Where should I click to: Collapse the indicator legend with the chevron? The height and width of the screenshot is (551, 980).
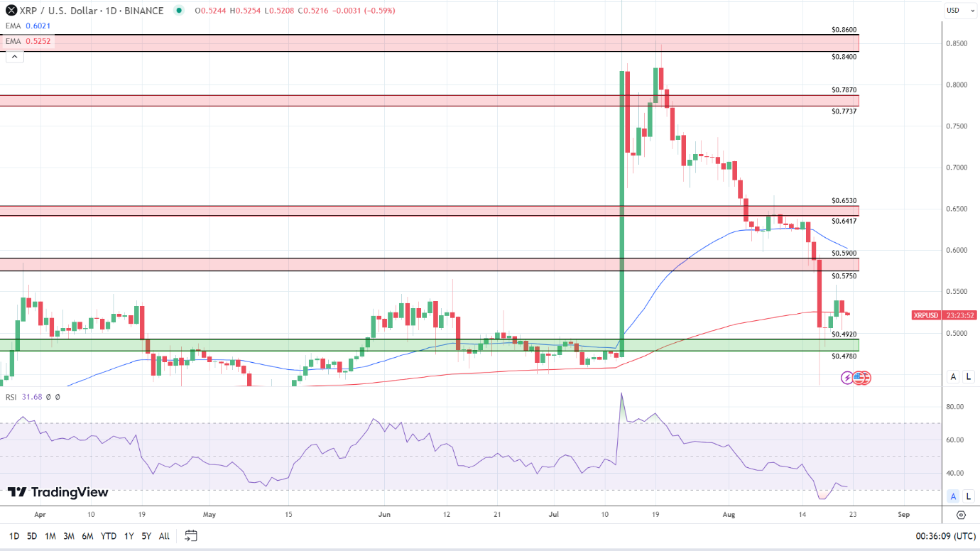14,56
